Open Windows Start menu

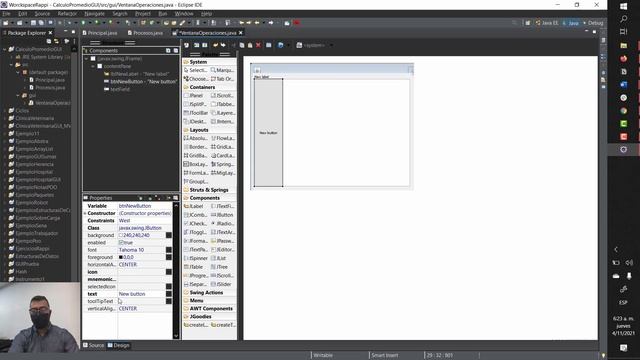623,6
